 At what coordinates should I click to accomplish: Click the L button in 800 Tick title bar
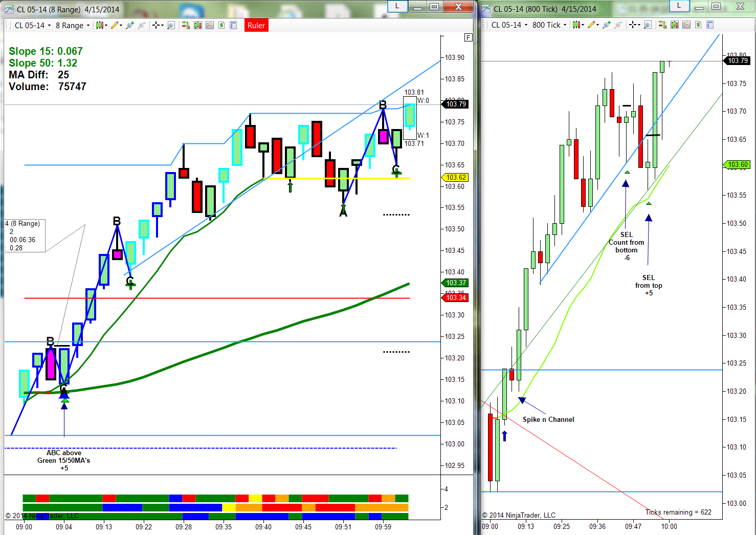point(679,6)
